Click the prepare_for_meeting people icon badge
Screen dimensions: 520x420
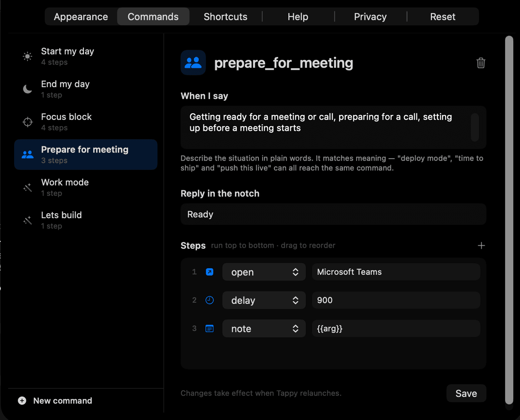coord(193,63)
